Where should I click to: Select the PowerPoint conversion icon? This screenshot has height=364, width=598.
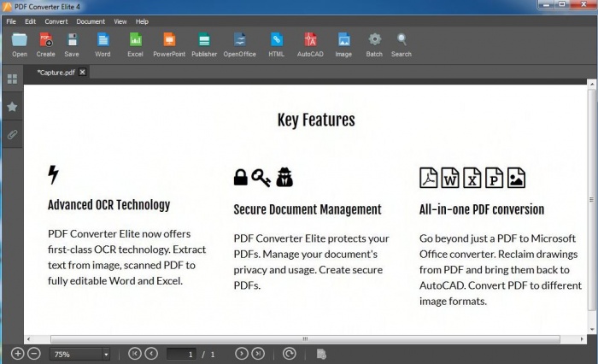169,44
